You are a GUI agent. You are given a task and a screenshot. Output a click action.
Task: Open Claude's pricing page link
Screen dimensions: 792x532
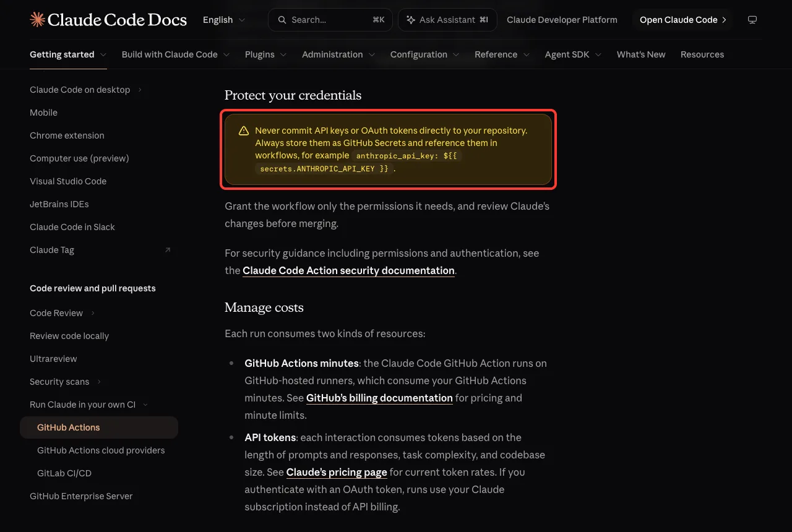[x=337, y=472]
